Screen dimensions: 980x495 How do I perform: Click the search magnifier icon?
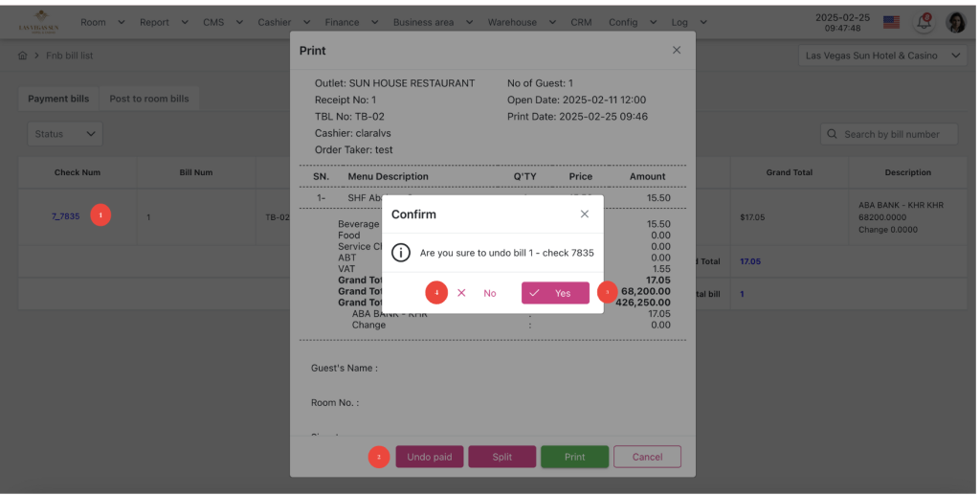832,134
